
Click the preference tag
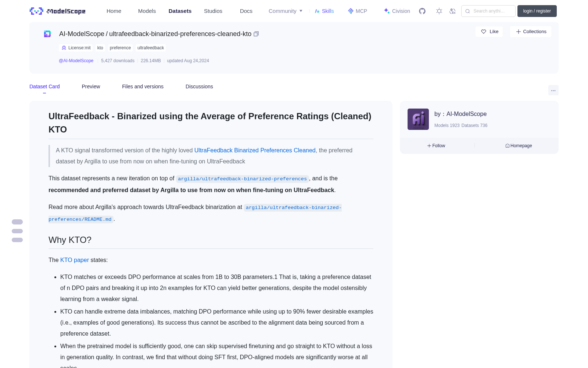[120, 48]
